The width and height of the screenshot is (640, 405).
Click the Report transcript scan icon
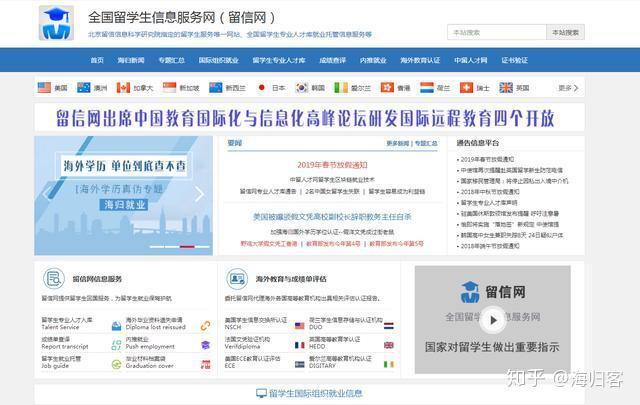click(x=116, y=345)
